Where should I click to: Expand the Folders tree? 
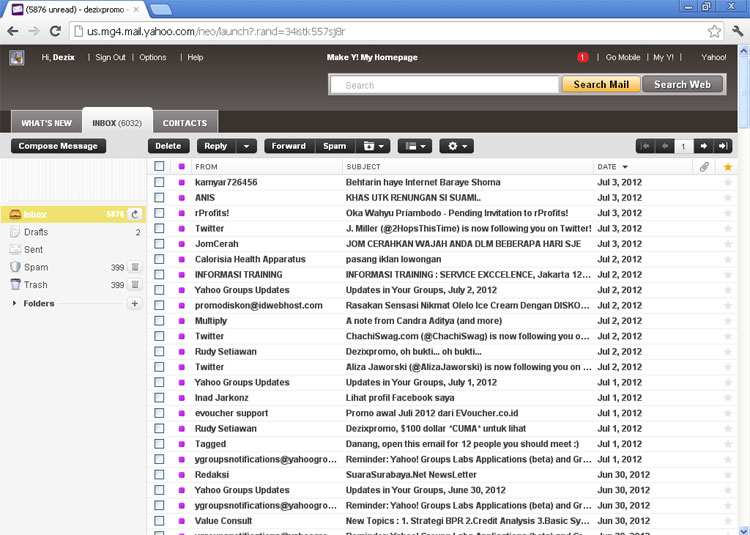coord(14,304)
